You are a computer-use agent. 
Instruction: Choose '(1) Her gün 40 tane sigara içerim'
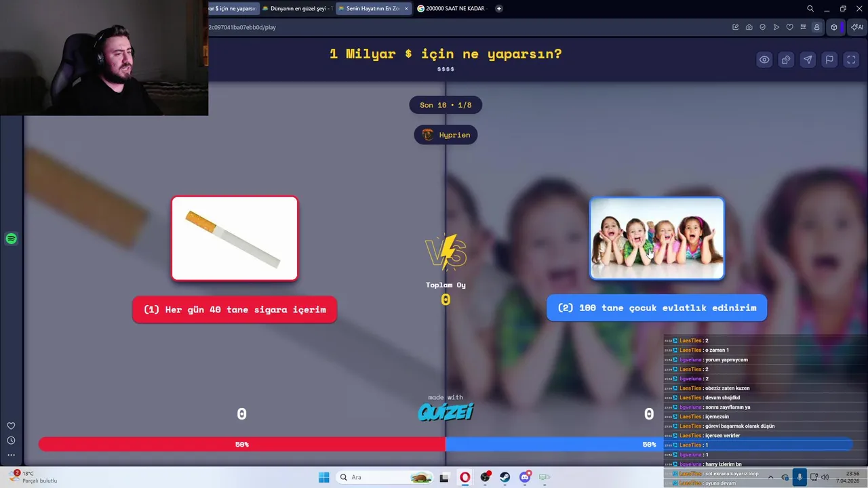235,309
